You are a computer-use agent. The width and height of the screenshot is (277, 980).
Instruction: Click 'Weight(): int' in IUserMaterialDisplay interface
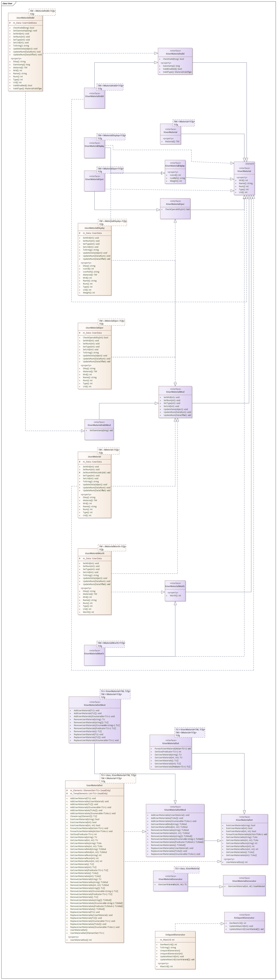click(x=176, y=181)
